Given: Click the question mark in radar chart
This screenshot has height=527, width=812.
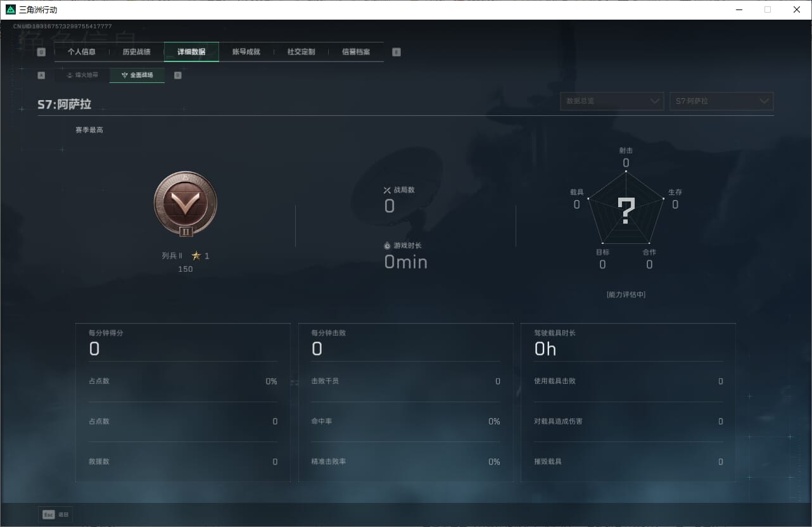Looking at the screenshot, I should click(626, 211).
